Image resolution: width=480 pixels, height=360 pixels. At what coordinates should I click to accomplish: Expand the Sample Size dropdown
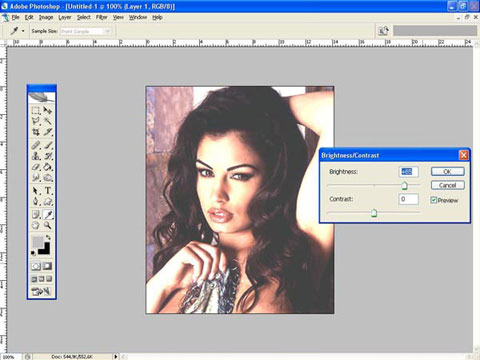coord(108,31)
